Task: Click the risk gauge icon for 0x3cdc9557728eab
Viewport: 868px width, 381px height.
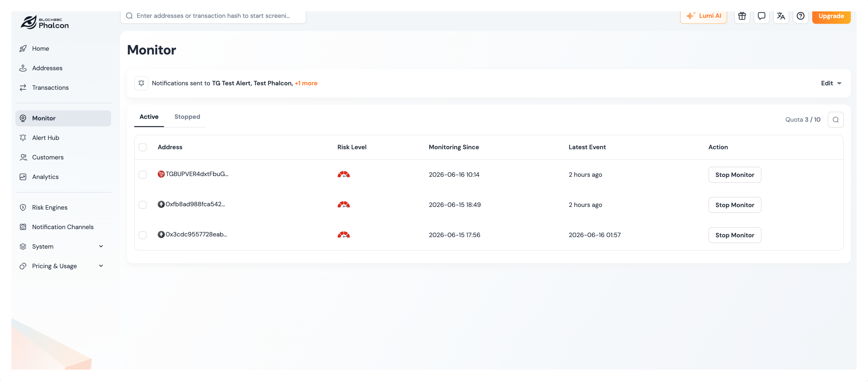Action: [344, 235]
